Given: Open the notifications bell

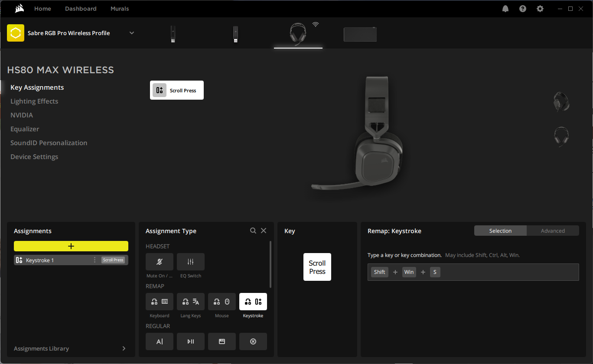Looking at the screenshot, I should 505,9.
